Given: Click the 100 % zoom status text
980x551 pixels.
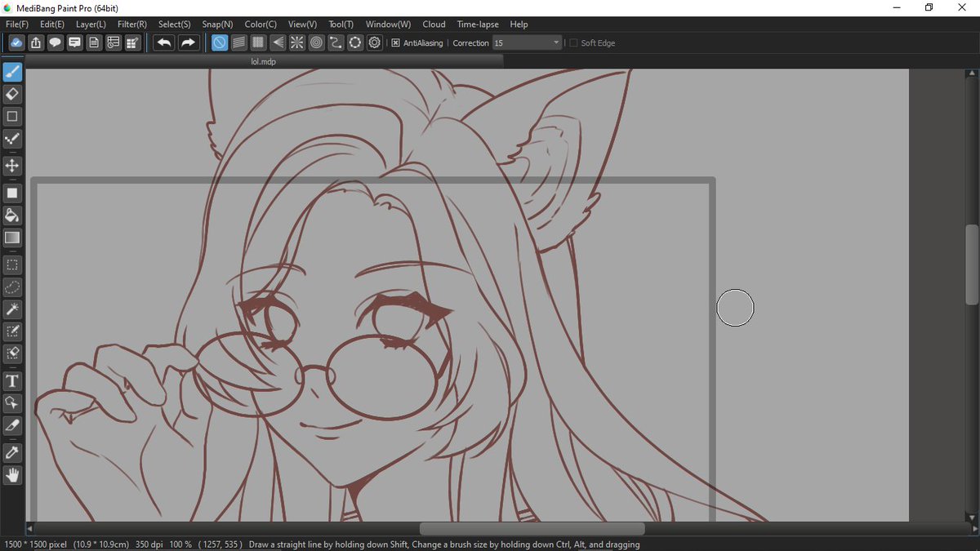Looking at the screenshot, I should coord(181,544).
